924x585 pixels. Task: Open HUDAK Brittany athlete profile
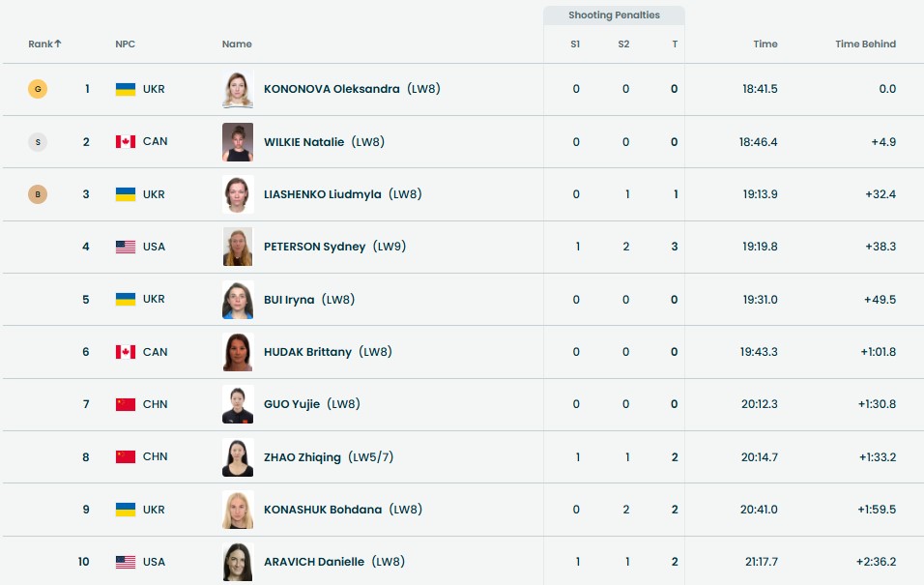307,352
